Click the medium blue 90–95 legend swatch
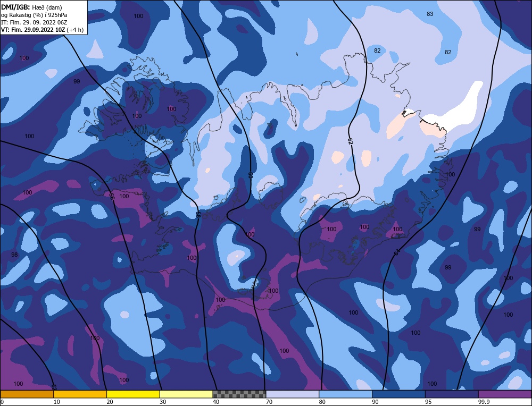Screen dimensions: 532x406 point(398,394)
